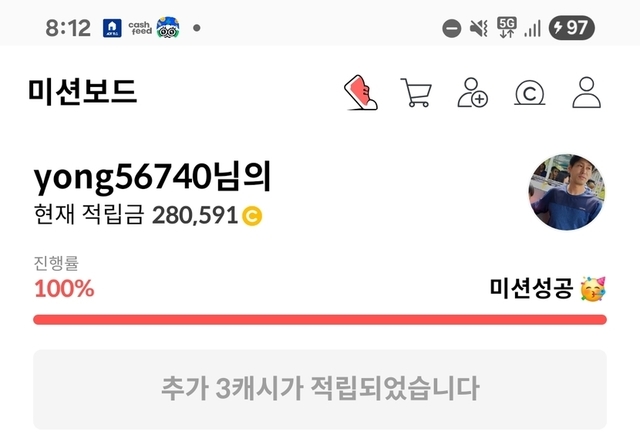The width and height of the screenshot is (640, 440).
Task: Open the red sneaker step-counter icon
Action: pos(361,93)
